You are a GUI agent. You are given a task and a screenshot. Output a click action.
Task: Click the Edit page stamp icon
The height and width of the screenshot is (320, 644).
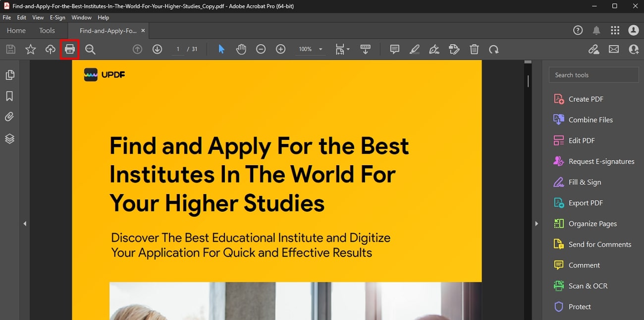coord(454,49)
